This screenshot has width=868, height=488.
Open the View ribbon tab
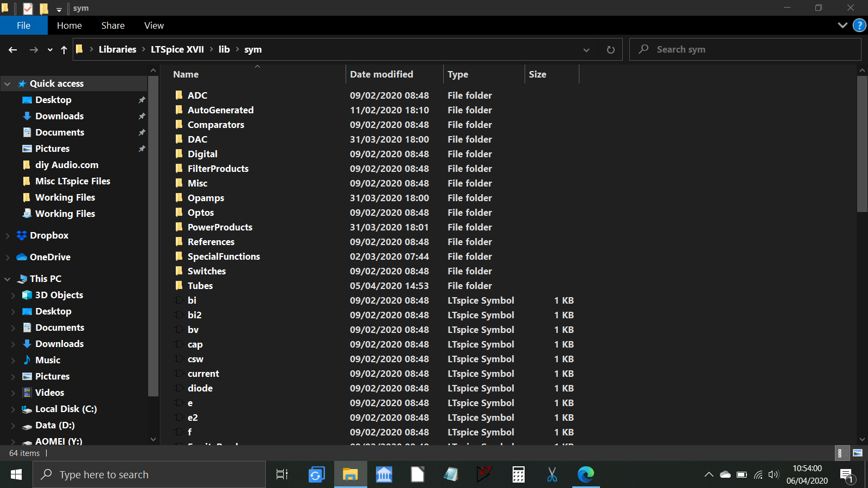pos(154,25)
